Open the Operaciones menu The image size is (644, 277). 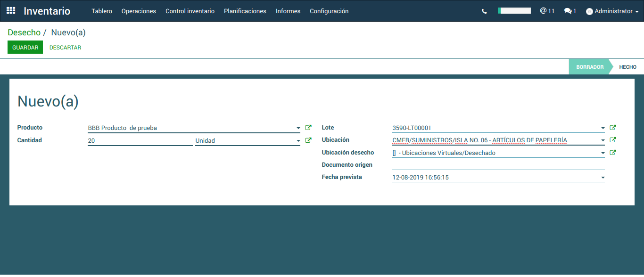(139, 11)
